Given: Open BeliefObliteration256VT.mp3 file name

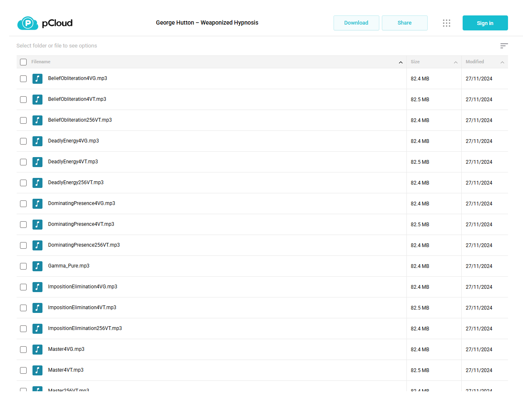Looking at the screenshot, I should point(80,120).
